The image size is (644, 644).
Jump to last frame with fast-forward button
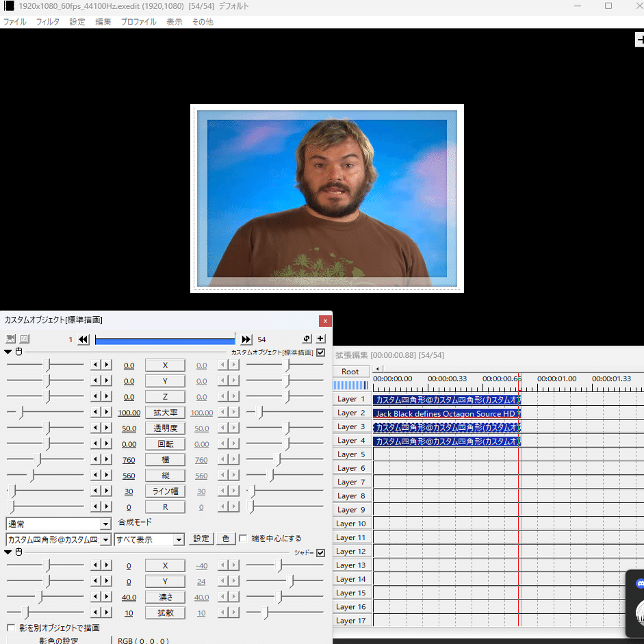[246, 339]
